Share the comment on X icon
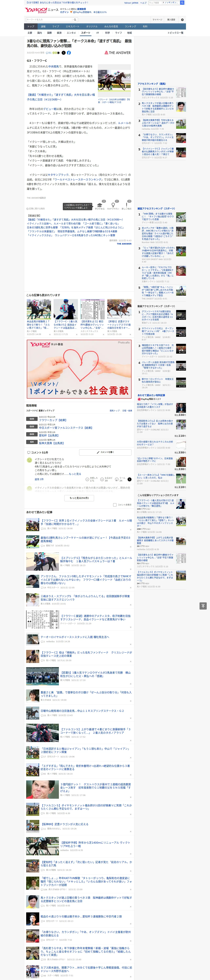Viewport: 210px width, 980px height. coord(130,479)
